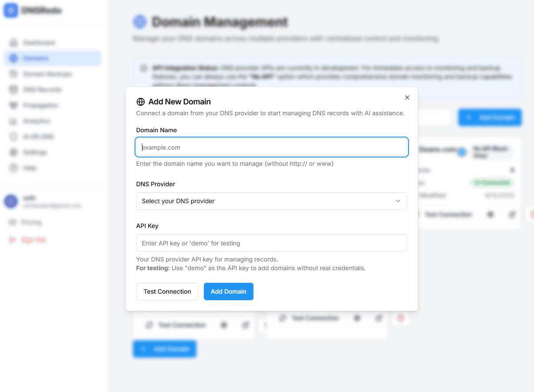The height and width of the screenshot is (392, 534).
Task: Open DNS Records in the blurred sidebar
Action: tap(52, 90)
